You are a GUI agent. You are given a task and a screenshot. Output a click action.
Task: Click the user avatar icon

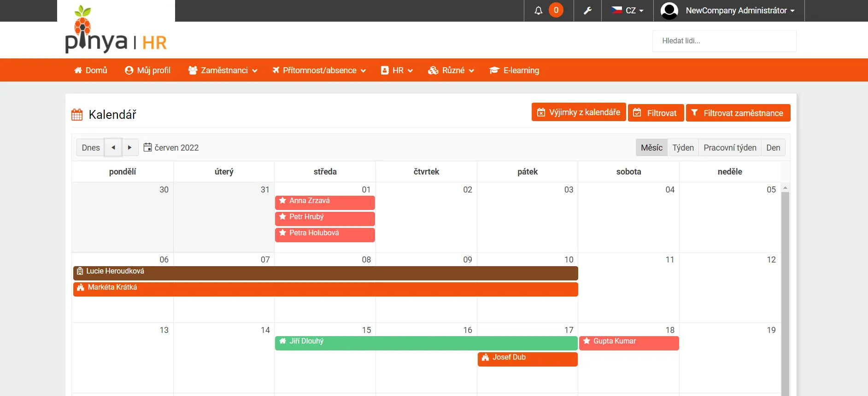[x=669, y=11]
